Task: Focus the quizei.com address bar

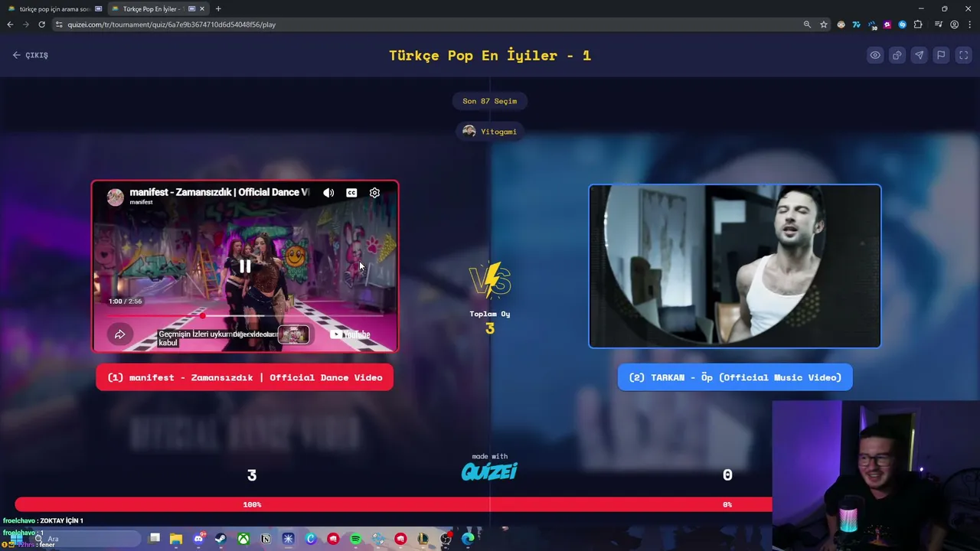Action: click(429, 24)
